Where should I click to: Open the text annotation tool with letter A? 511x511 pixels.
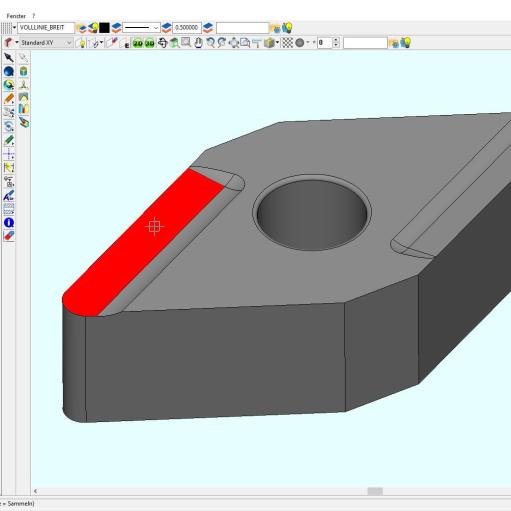[9, 195]
